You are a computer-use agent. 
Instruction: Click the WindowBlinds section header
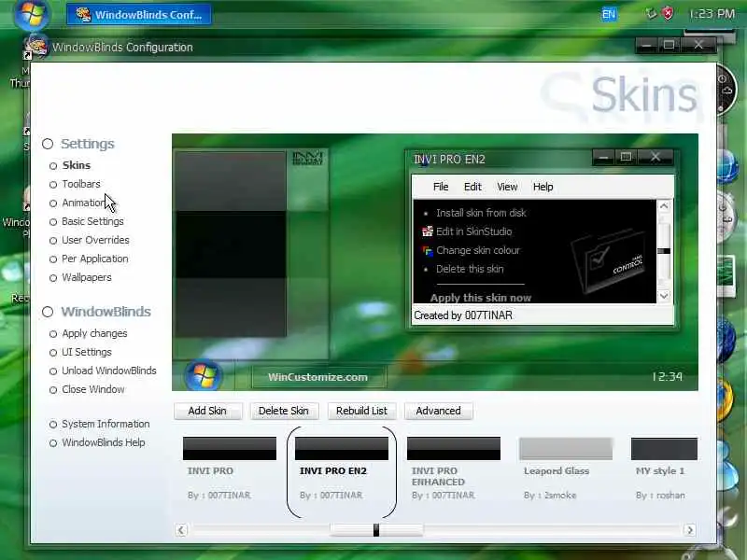106,312
